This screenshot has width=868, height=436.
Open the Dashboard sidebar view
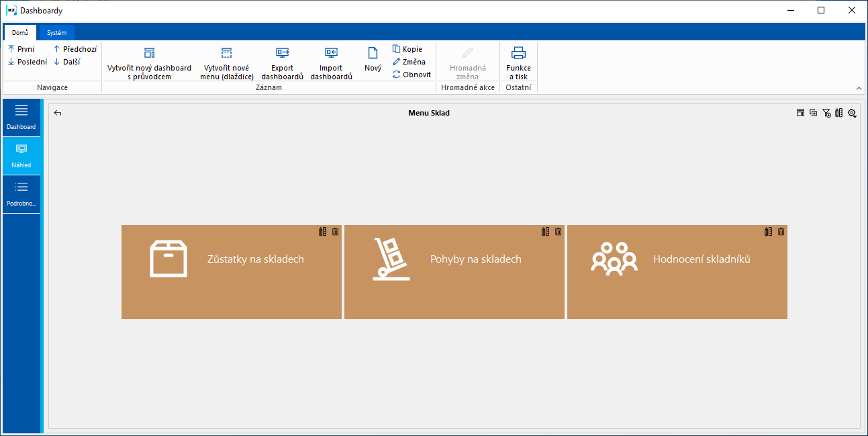(x=21, y=118)
